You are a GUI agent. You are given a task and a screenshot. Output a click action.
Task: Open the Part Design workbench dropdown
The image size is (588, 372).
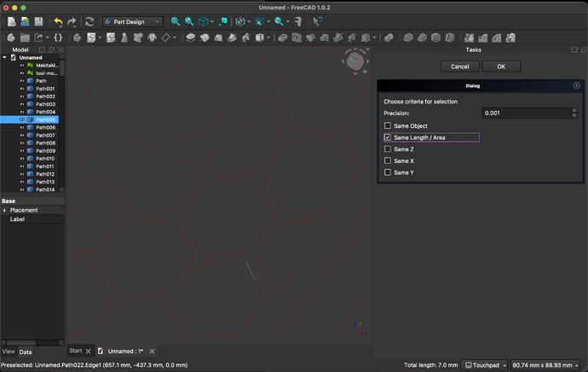pyautogui.click(x=133, y=21)
